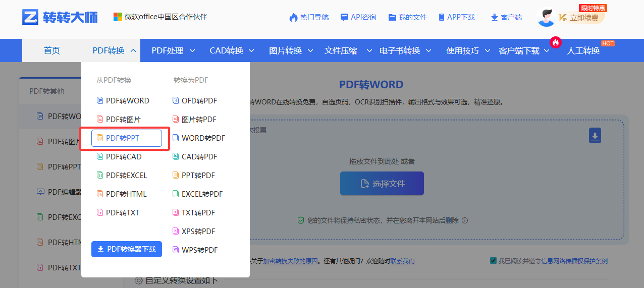The width and height of the screenshot is (644, 288).
Task: Click the PDF转换器下载 button
Action: pyautogui.click(x=127, y=249)
